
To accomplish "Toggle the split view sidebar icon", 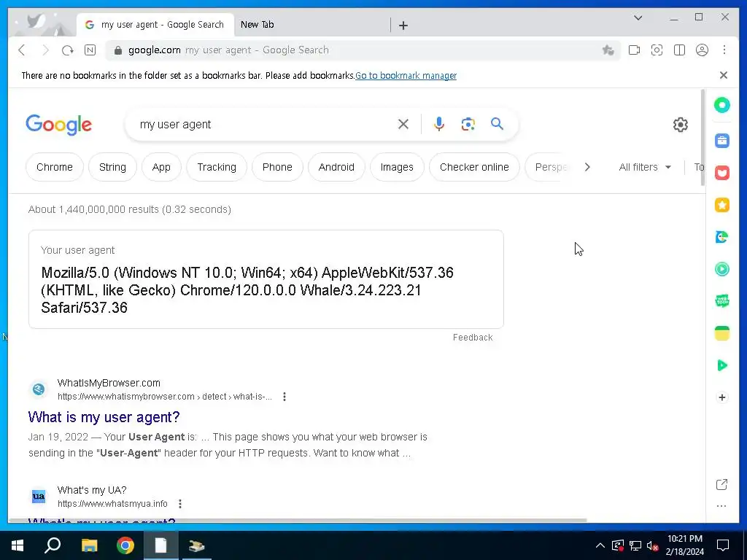I will coord(679,50).
